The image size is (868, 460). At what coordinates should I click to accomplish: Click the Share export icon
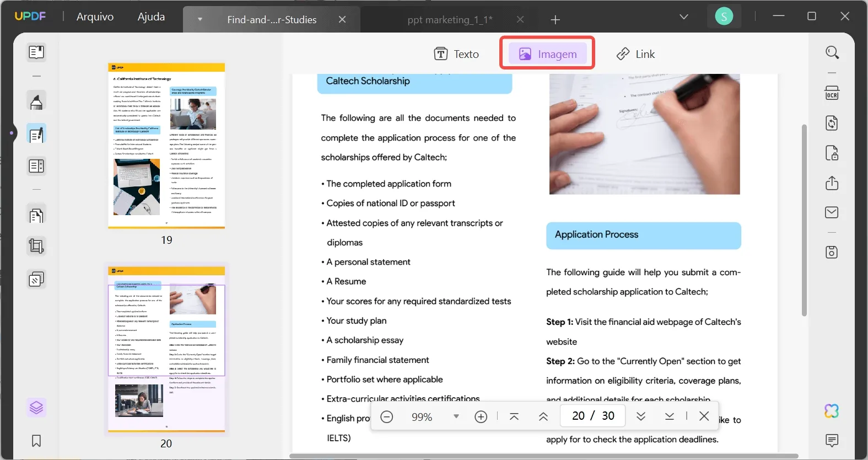[832, 183]
